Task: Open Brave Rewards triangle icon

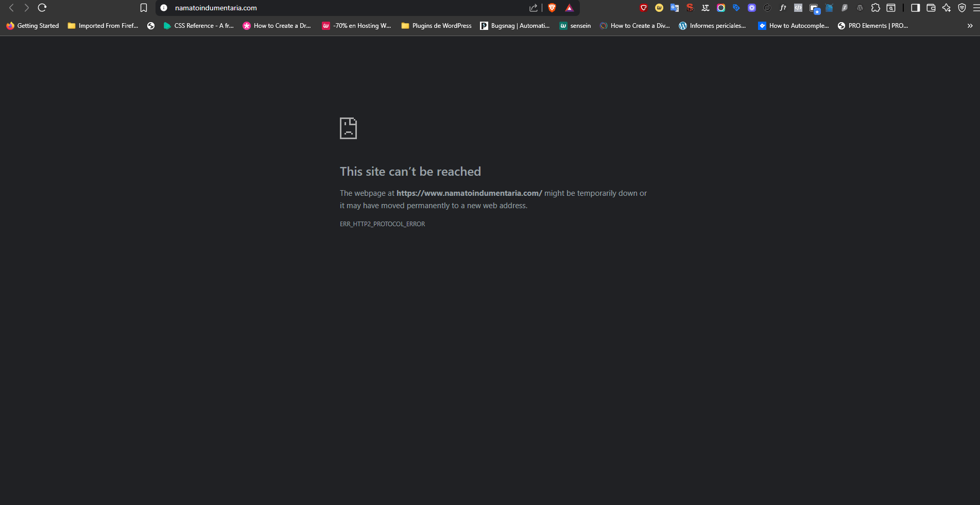Action: point(569,8)
